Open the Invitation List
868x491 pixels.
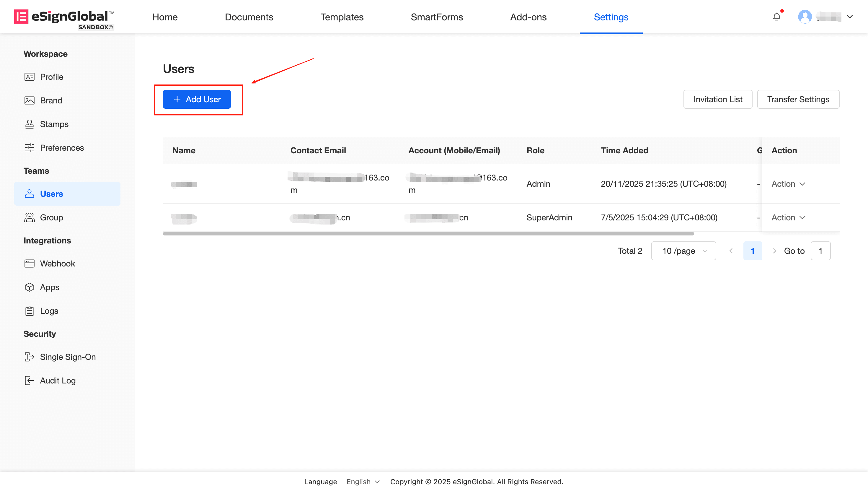[x=717, y=99]
